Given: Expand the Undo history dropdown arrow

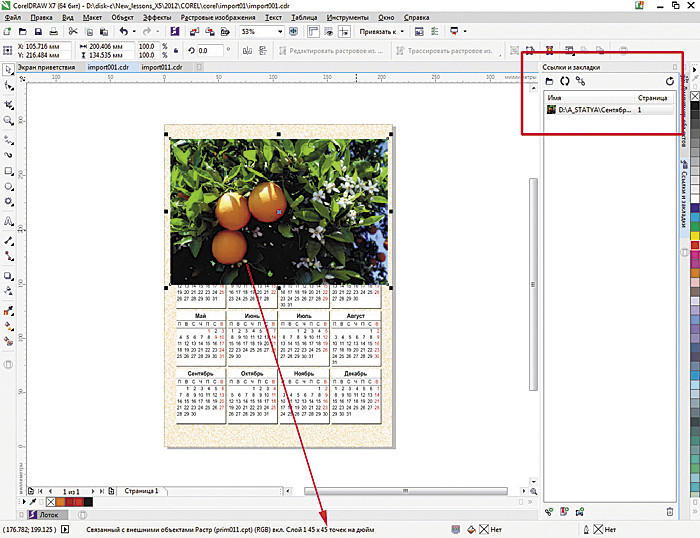Looking at the screenshot, I should pos(133,32).
